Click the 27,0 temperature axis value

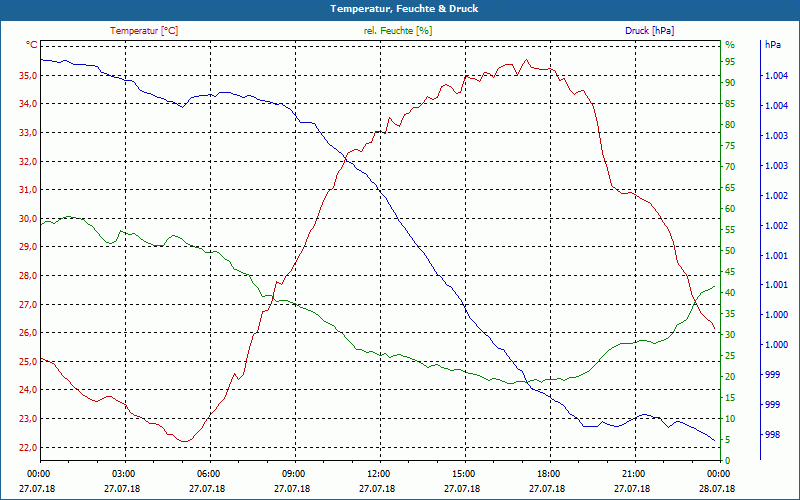(x=28, y=304)
